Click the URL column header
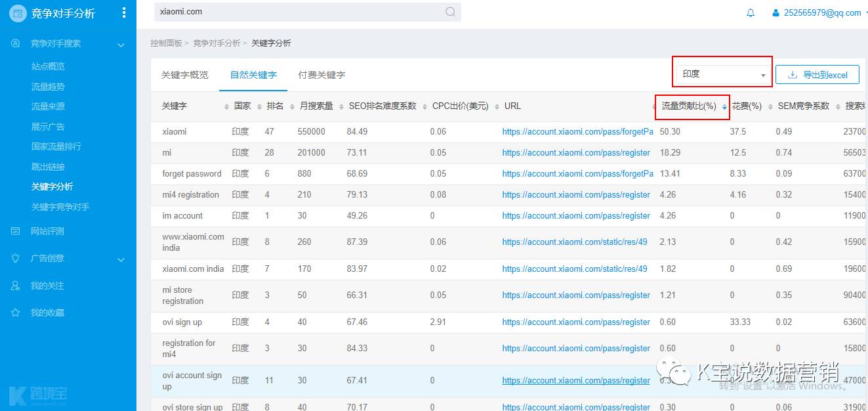The image size is (868, 411). pos(512,106)
